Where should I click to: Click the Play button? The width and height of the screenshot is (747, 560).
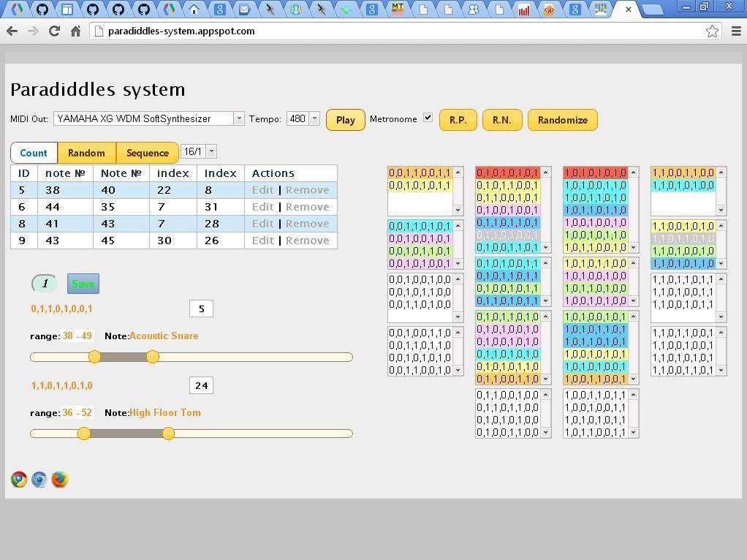[346, 120]
